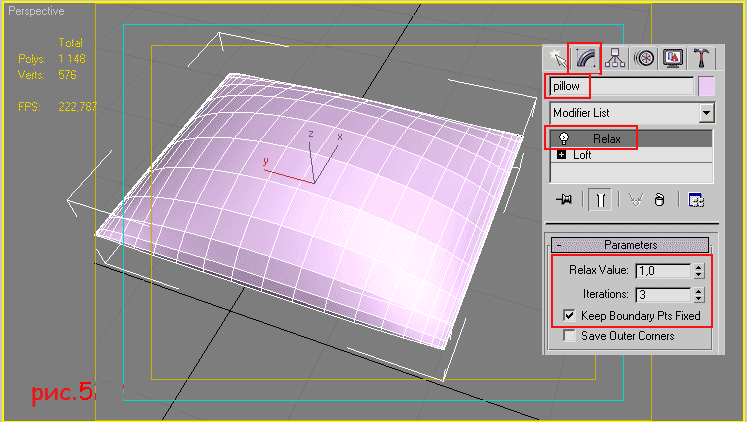Uncheck Keep Boundary Pts Fixed

pos(568,316)
